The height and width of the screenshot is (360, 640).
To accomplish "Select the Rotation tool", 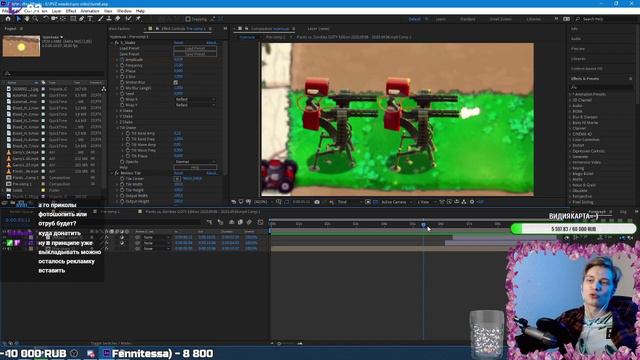I will (x=46, y=19).
